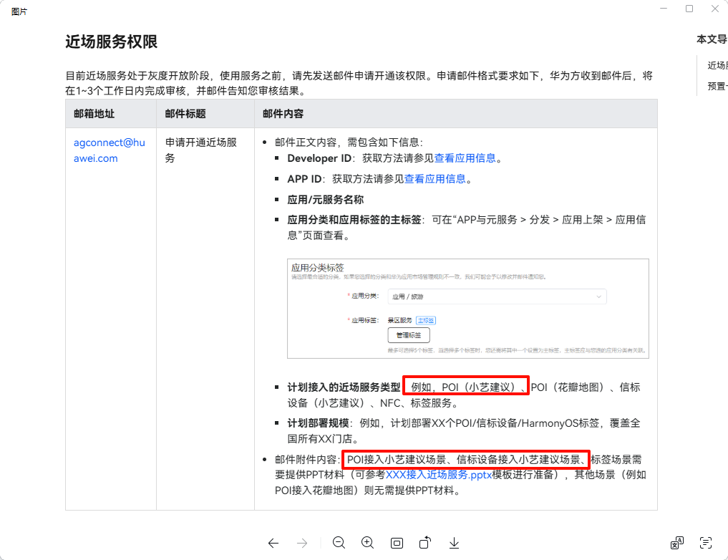
Task: Select the 近场 entry in the right outline
Action: (x=717, y=65)
